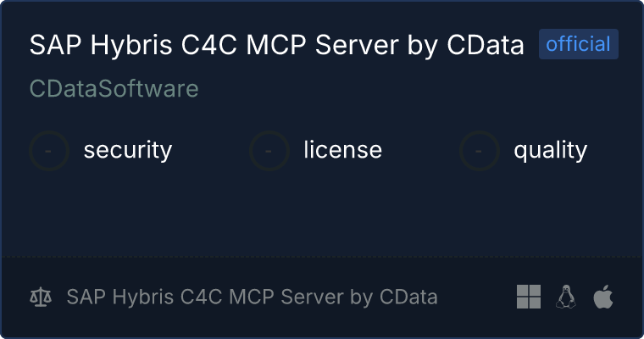Click the dash inside the quality circle

(x=479, y=151)
